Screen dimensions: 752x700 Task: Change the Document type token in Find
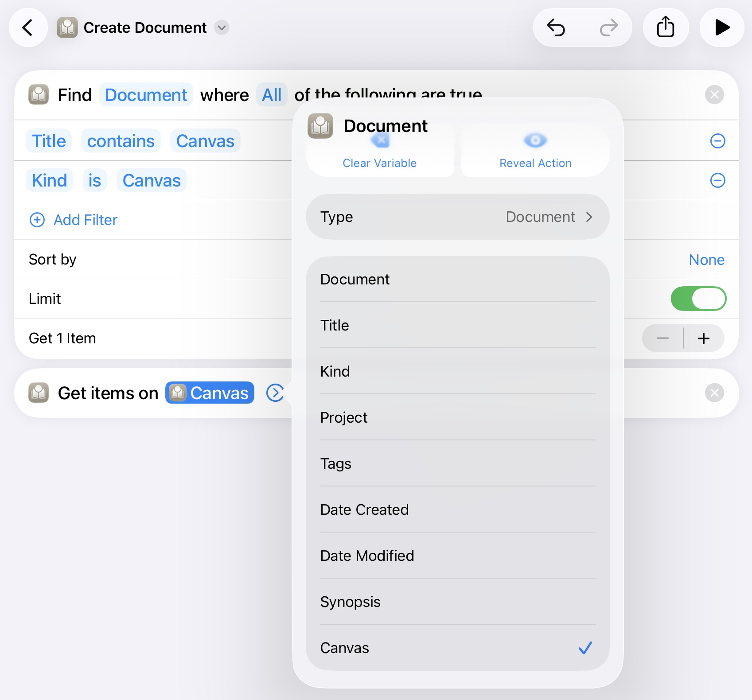[146, 95]
